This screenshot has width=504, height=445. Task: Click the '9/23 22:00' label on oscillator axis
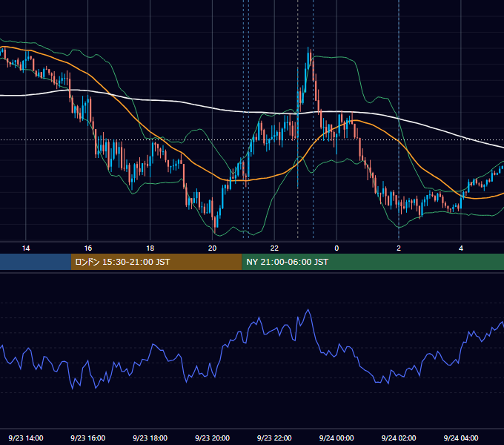(274, 438)
